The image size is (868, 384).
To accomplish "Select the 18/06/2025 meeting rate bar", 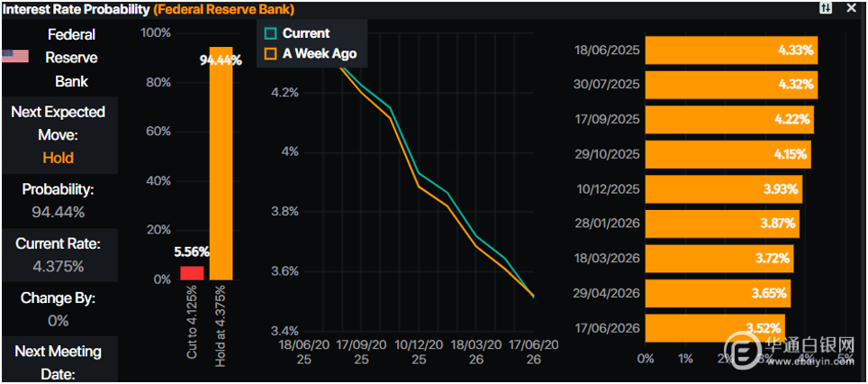I will coord(732,50).
